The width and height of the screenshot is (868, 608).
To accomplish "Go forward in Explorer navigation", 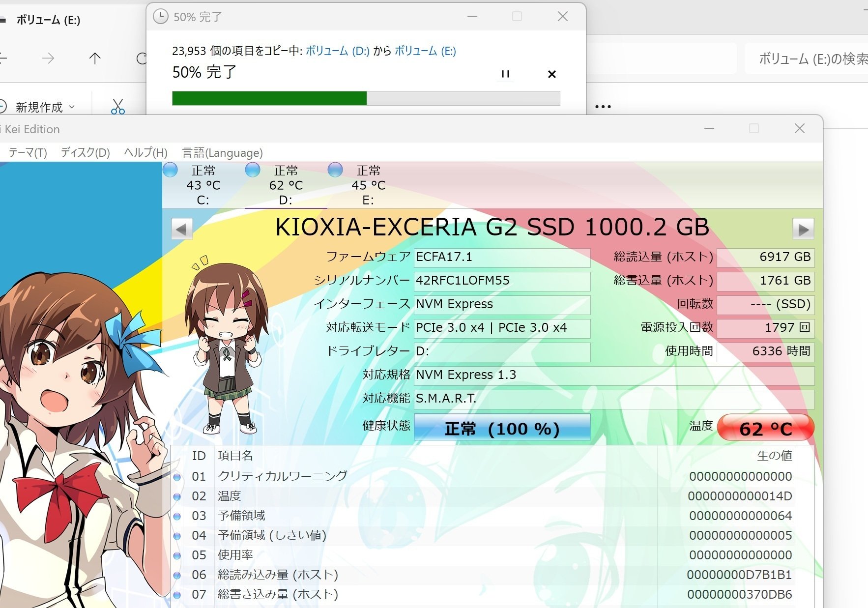I will 48,58.
